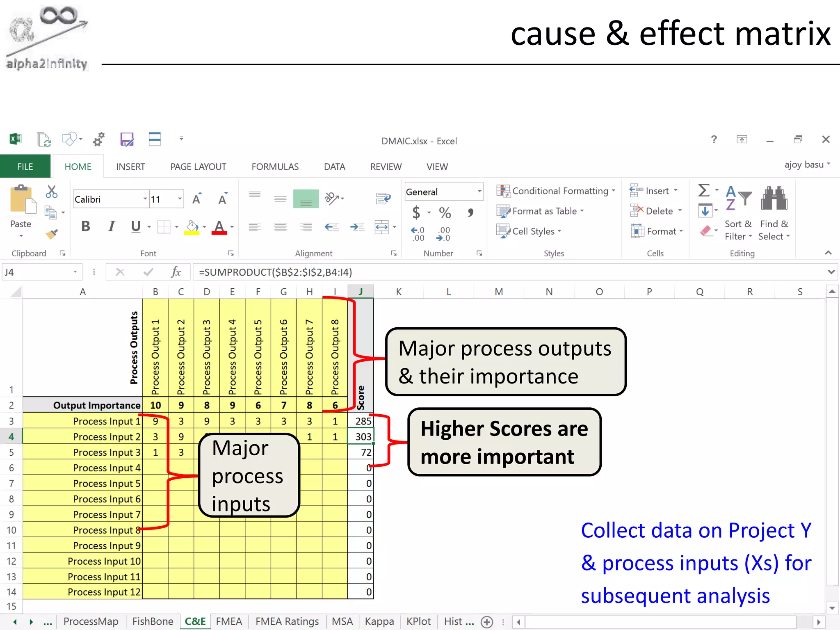Screen dimensions: 840x630
Task: Click the save icon in quick access toolbar
Action: 127,139
